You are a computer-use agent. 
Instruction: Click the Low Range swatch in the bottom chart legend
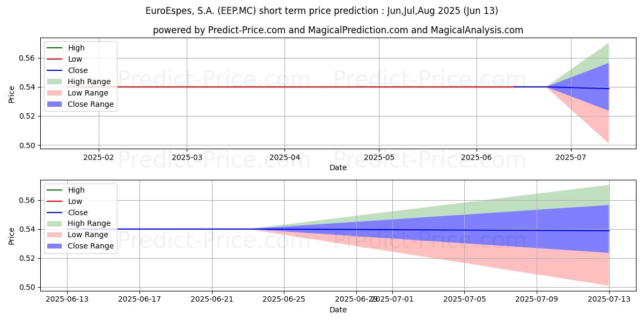click(x=55, y=235)
